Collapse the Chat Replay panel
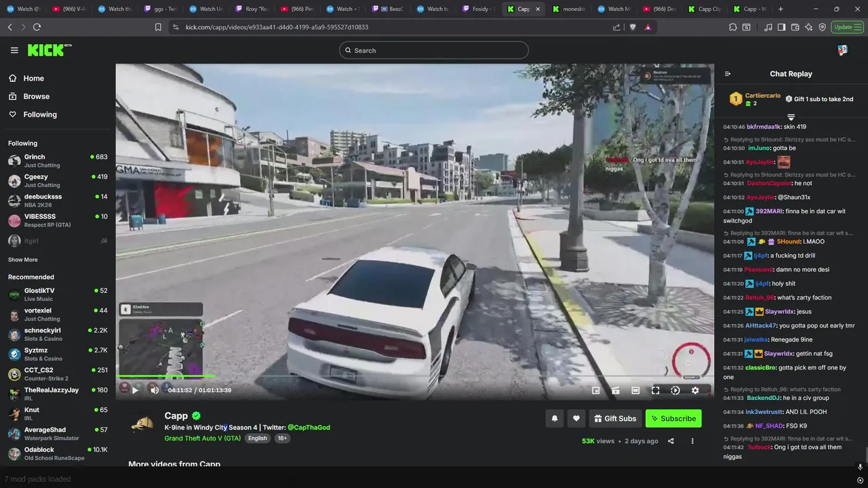868x488 pixels. tap(728, 74)
